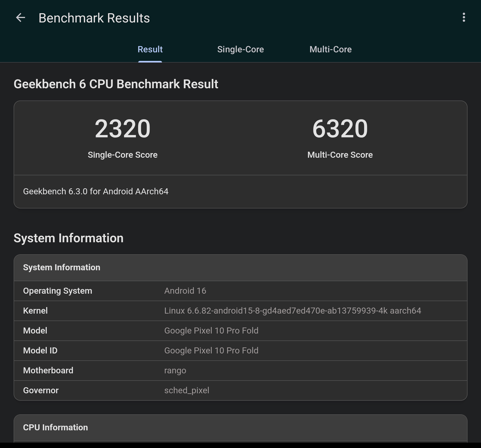The image size is (481, 448).
Task: Tap the Model ID row
Action: coord(240,351)
